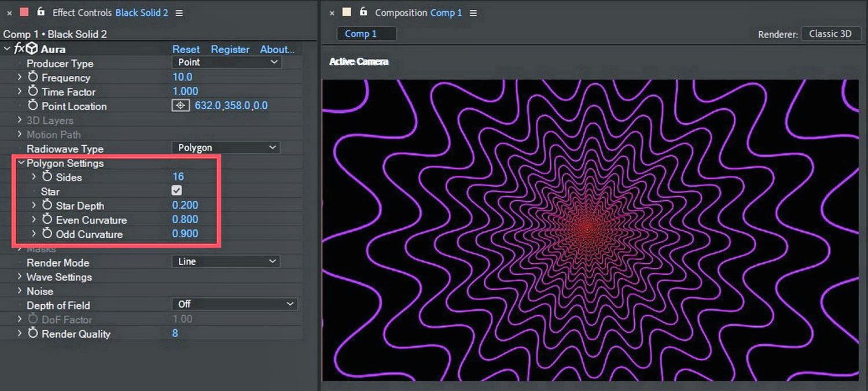This screenshot has width=868, height=391.
Task: Expand the Time Factor property
Action: pyautogui.click(x=20, y=91)
